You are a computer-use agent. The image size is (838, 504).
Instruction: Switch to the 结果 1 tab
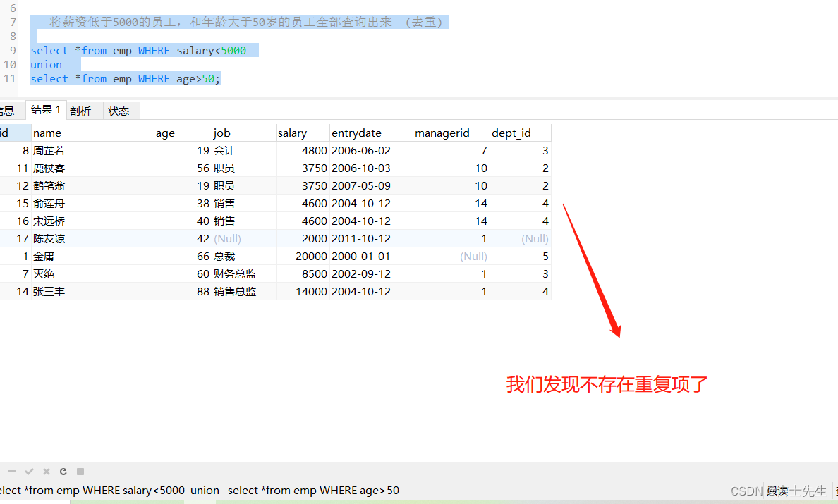coord(46,110)
